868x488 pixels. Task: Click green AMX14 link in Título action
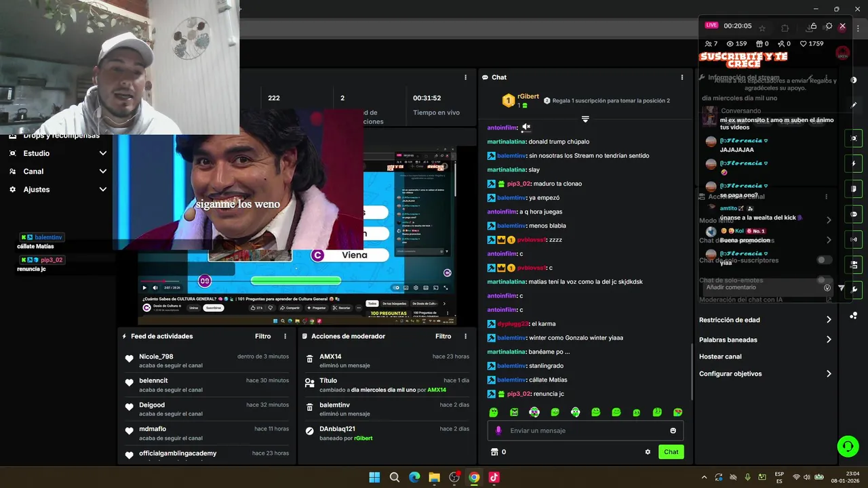point(437,390)
